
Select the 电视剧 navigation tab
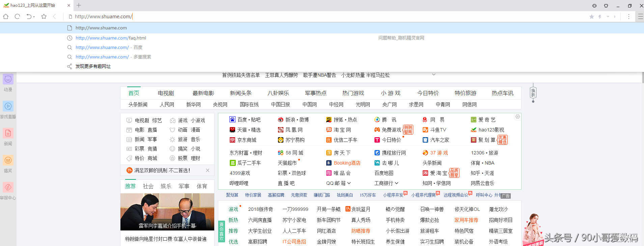tap(166, 93)
